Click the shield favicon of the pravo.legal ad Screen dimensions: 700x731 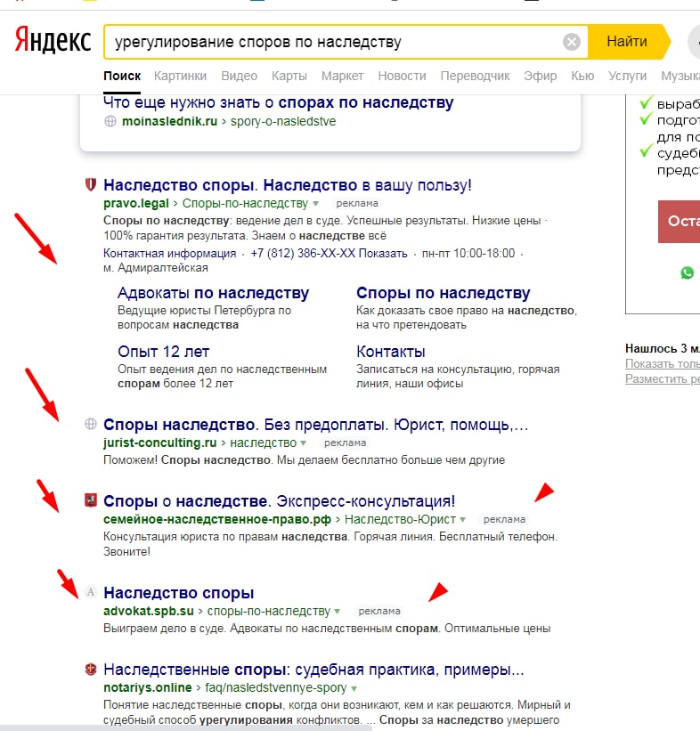[x=91, y=184]
